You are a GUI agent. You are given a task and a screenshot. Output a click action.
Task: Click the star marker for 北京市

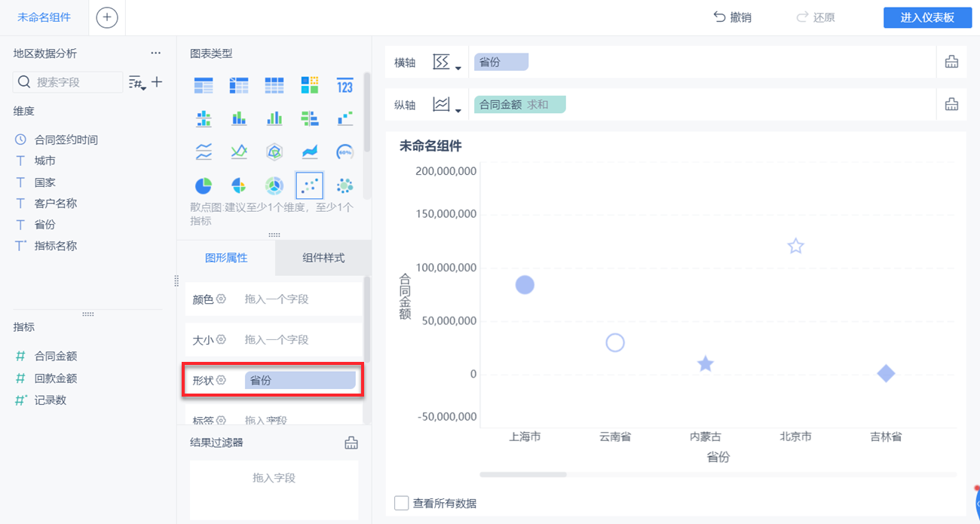tap(796, 246)
